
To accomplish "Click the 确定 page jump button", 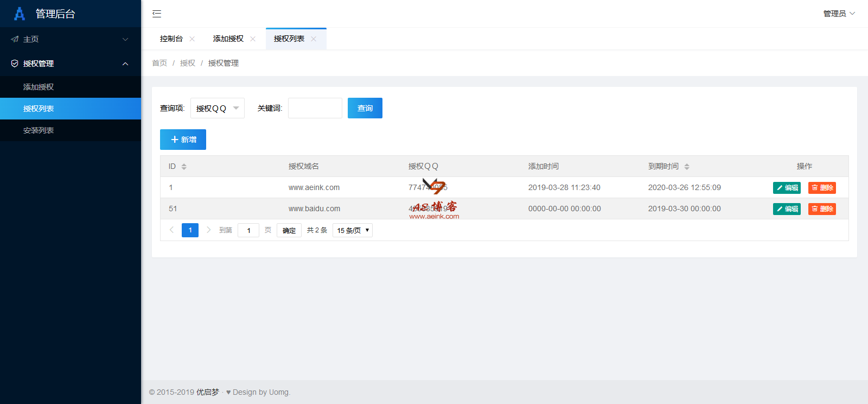I will click(x=289, y=230).
